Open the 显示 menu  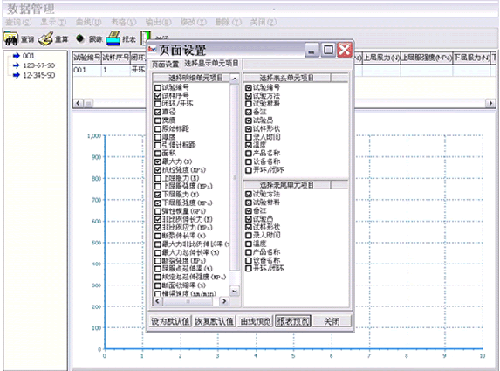(53, 22)
